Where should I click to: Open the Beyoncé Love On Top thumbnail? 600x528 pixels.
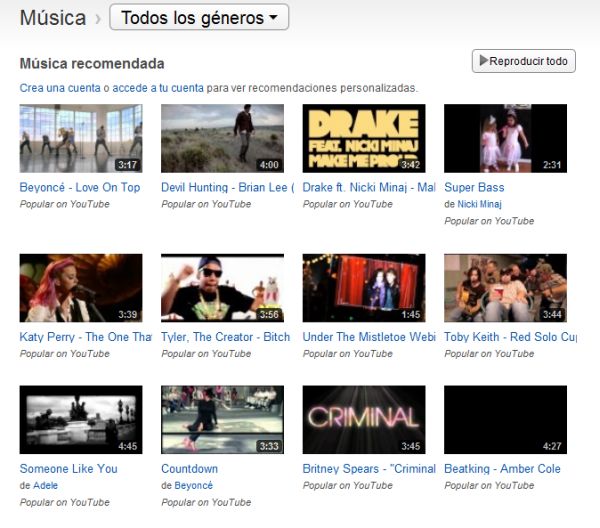81,139
